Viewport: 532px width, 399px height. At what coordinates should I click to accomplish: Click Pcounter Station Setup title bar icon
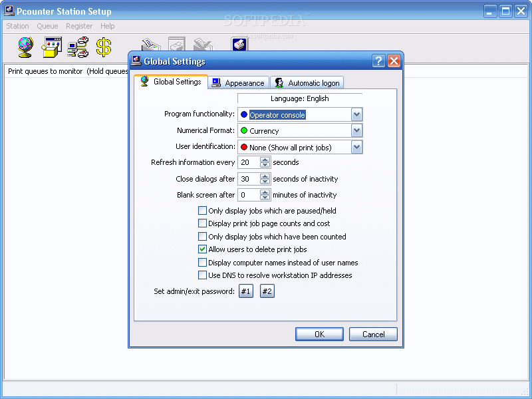[9, 11]
